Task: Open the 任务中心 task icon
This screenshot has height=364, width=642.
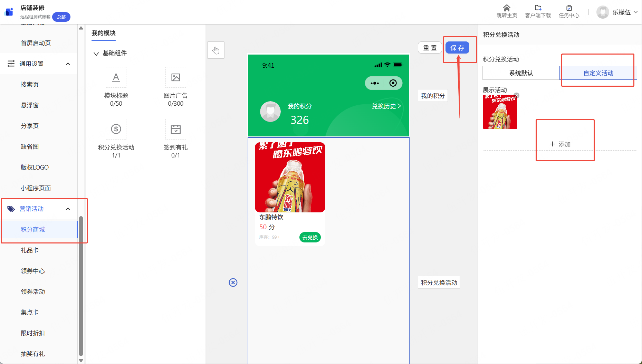Action: coord(569,8)
